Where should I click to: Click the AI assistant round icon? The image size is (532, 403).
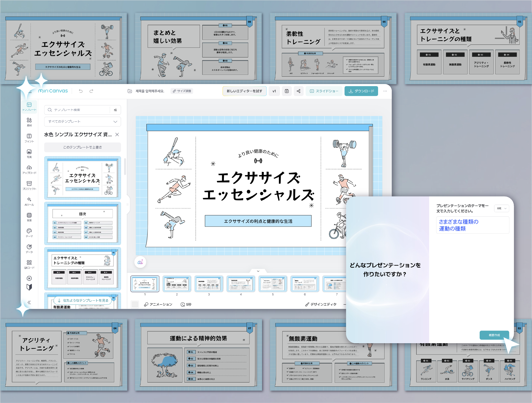[x=140, y=262]
